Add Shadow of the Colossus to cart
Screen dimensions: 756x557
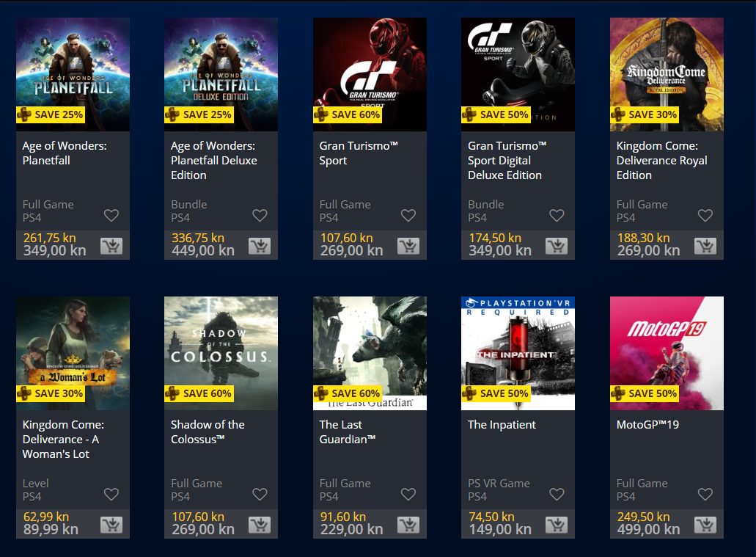click(260, 525)
